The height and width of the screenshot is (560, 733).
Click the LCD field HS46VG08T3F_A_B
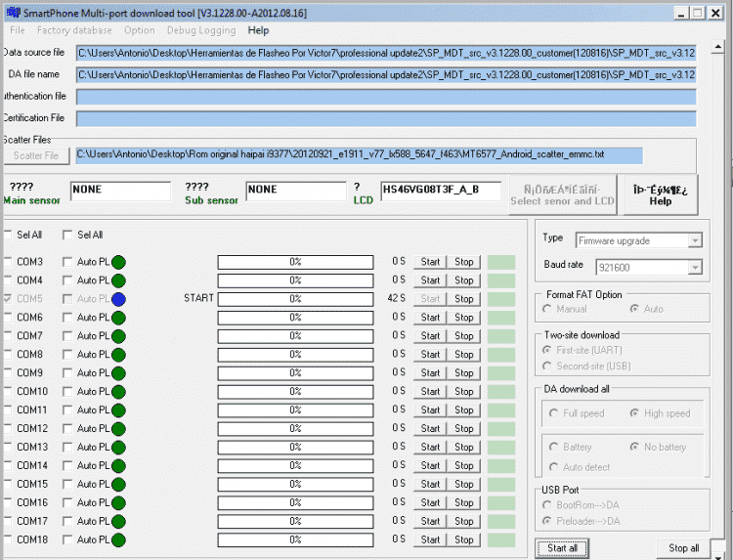coord(441,192)
